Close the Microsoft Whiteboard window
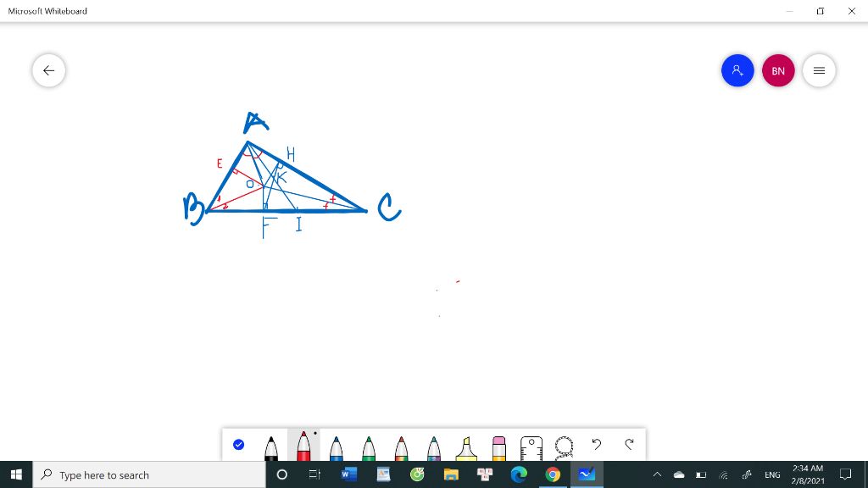The height and width of the screenshot is (488, 868). click(851, 11)
